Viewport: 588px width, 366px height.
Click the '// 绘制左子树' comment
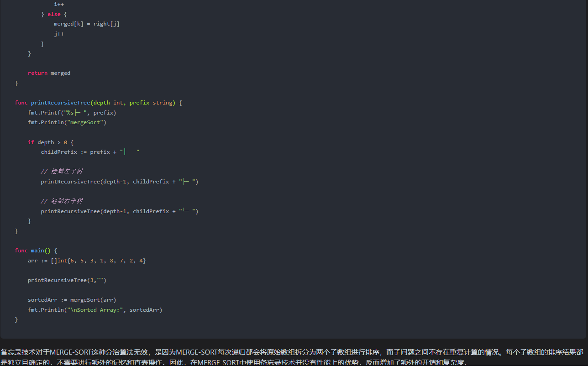click(62, 172)
